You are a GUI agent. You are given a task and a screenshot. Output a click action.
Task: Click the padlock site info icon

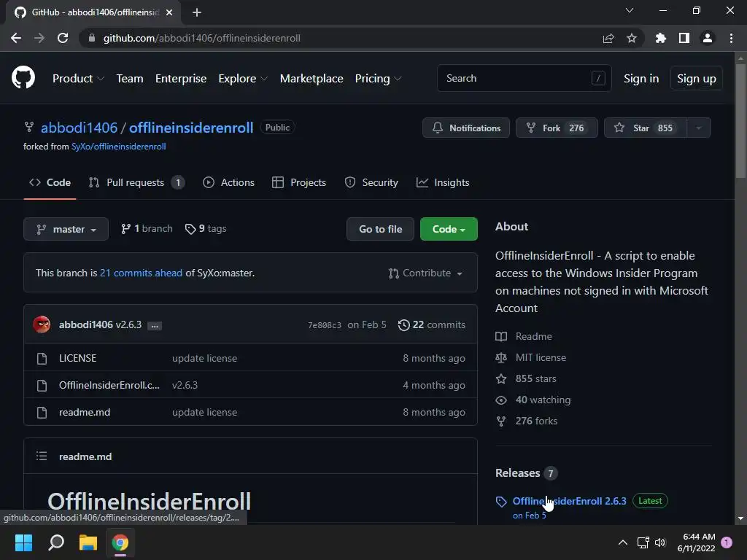[92, 38]
